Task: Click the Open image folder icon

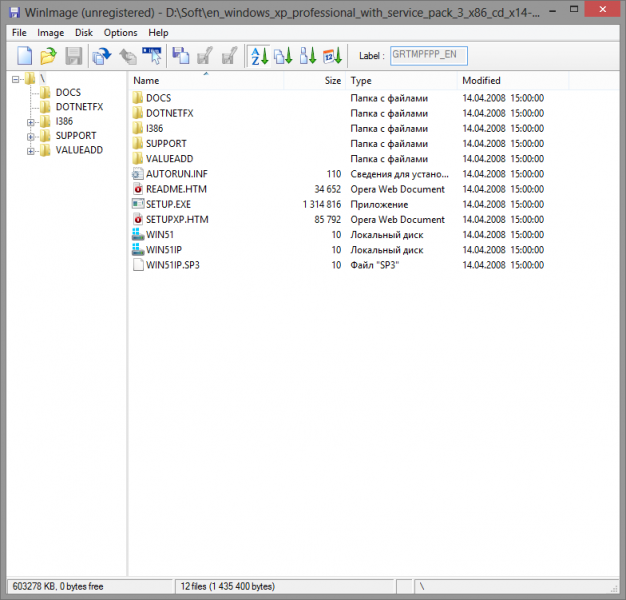Action: (x=48, y=55)
